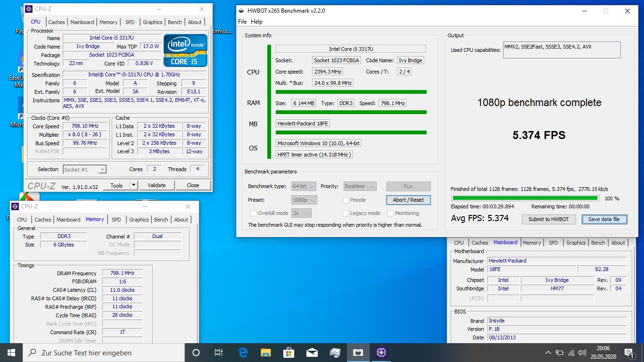
Task: Open the Socket #1 Selection dropdown
Action: point(85,169)
